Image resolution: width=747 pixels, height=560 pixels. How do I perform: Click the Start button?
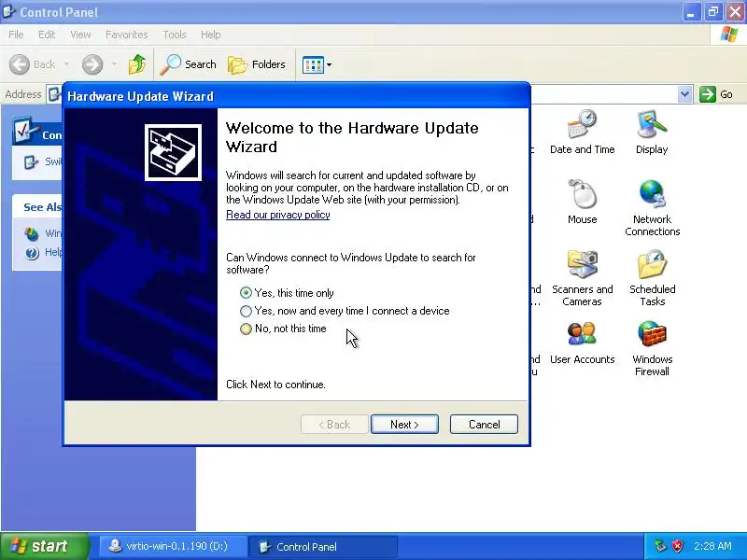click(x=45, y=546)
